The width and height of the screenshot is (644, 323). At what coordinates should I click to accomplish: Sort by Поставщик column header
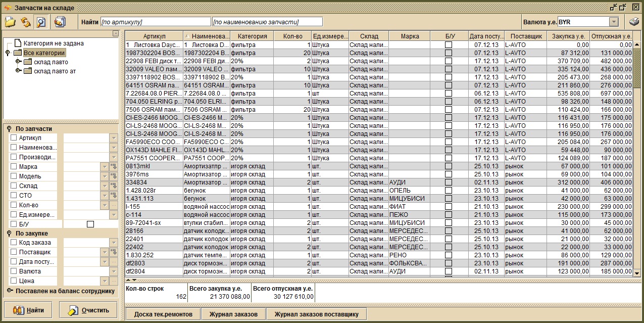click(x=526, y=36)
